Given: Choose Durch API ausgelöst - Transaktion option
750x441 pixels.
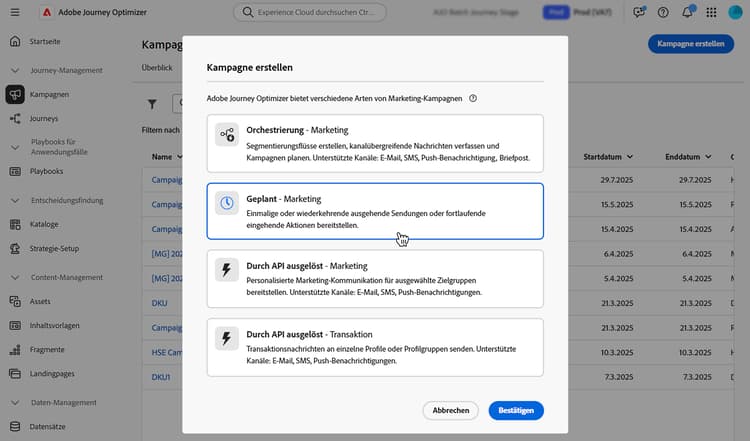Looking at the screenshot, I should (375, 347).
